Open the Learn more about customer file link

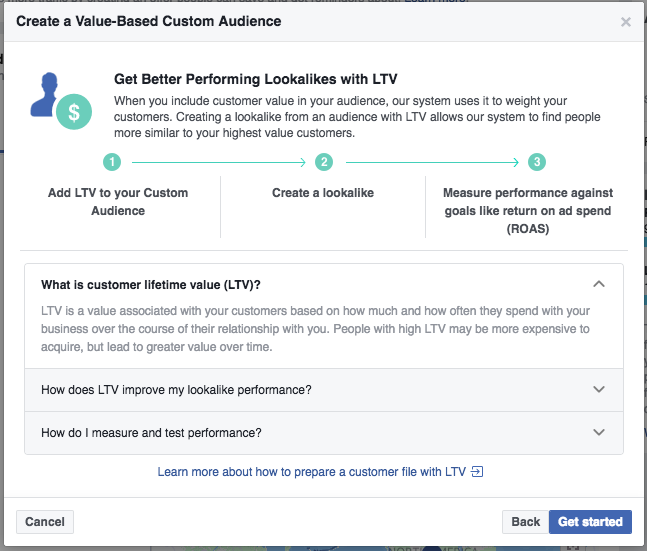[313, 472]
